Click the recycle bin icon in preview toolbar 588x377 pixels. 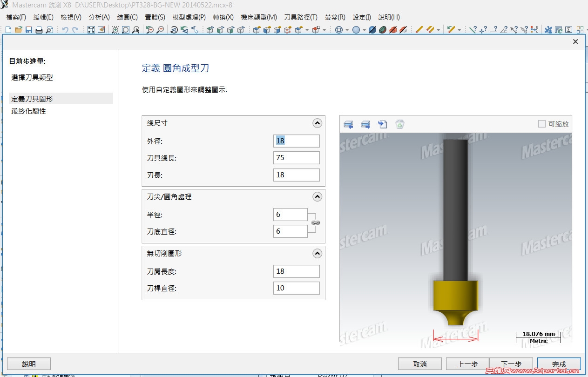coord(400,124)
